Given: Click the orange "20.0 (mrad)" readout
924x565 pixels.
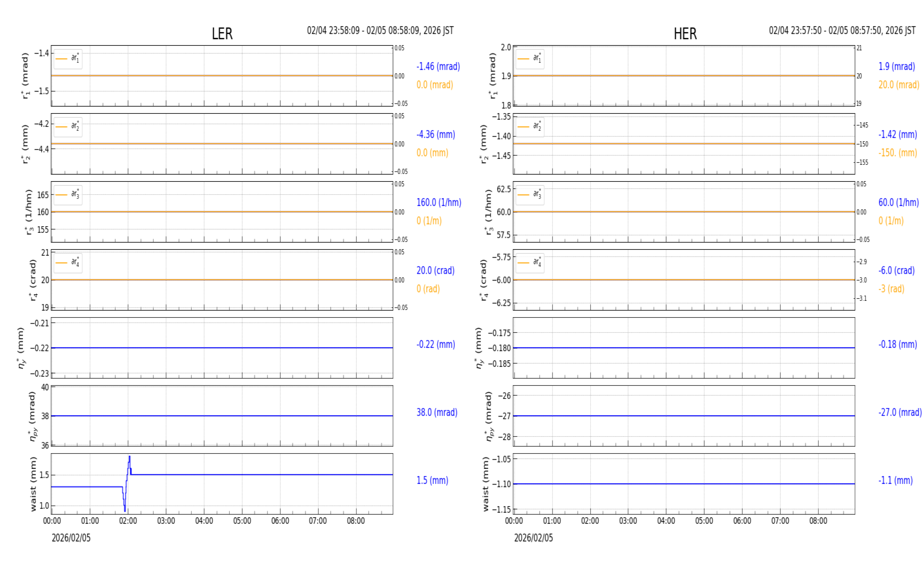Looking at the screenshot, I should (899, 85).
